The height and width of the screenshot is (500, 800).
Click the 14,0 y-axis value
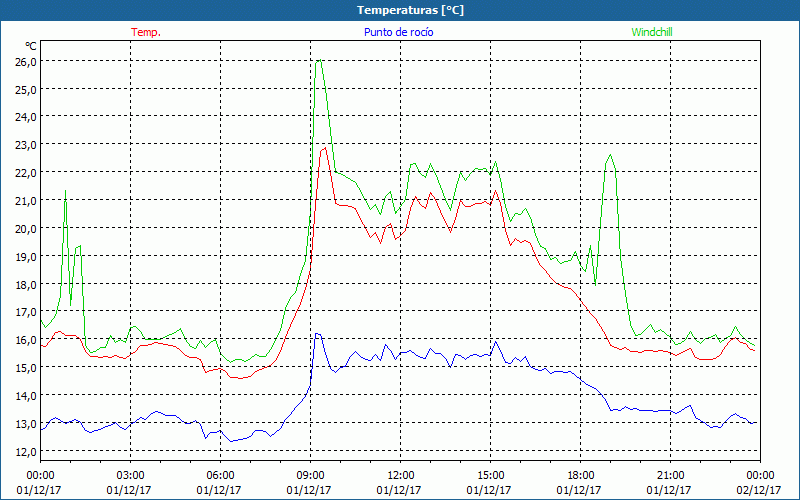26,395
